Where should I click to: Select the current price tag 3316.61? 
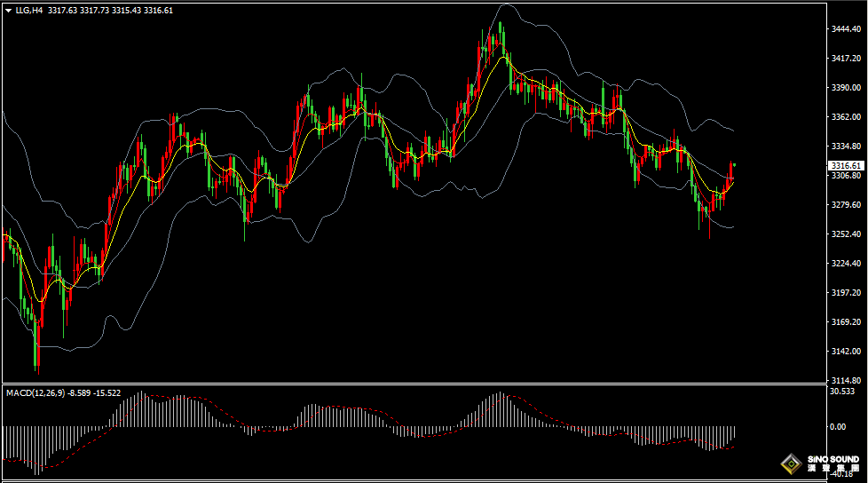[x=844, y=165]
